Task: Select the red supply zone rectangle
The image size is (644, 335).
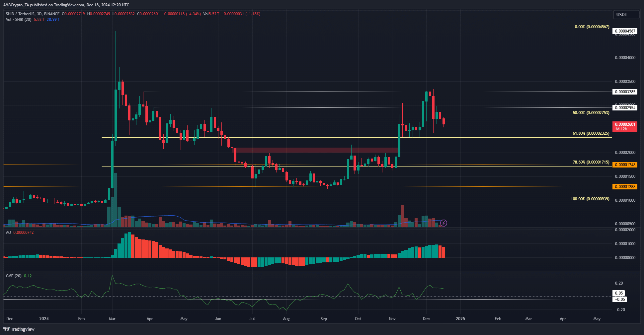Action: pos(317,150)
